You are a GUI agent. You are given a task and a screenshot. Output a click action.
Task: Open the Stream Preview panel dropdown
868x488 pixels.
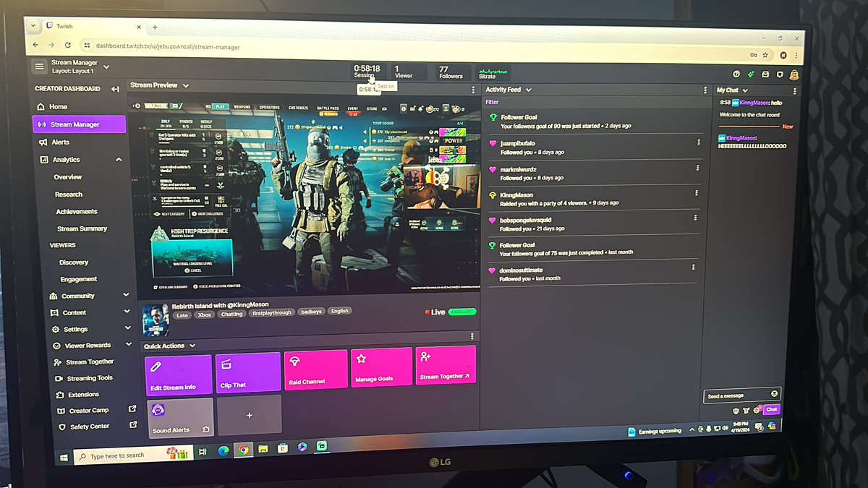[x=186, y=85]
